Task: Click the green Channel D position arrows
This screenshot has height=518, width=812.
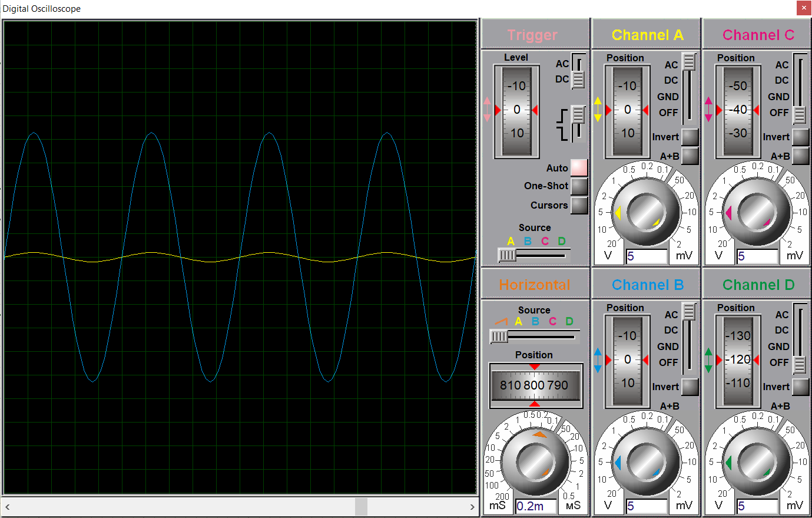Action: click(708, 360)
